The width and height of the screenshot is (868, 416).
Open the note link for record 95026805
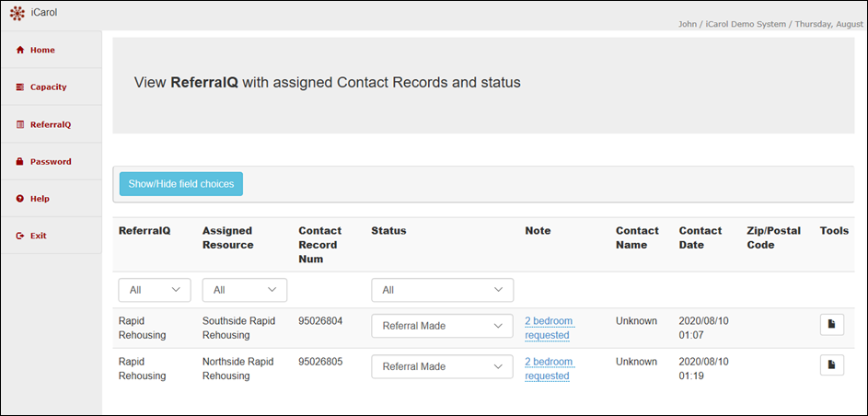[550, 369]
